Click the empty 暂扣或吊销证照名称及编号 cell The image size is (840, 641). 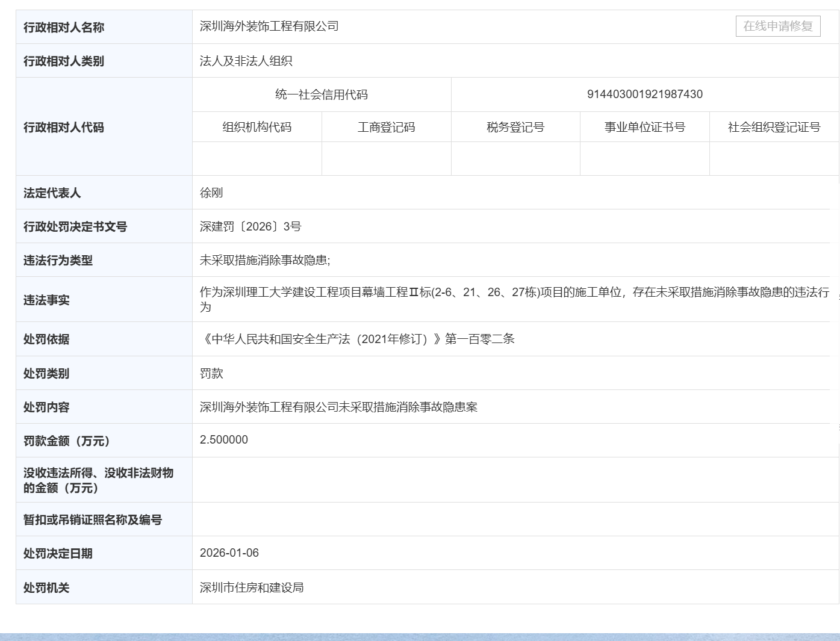(x=422, y=519)
